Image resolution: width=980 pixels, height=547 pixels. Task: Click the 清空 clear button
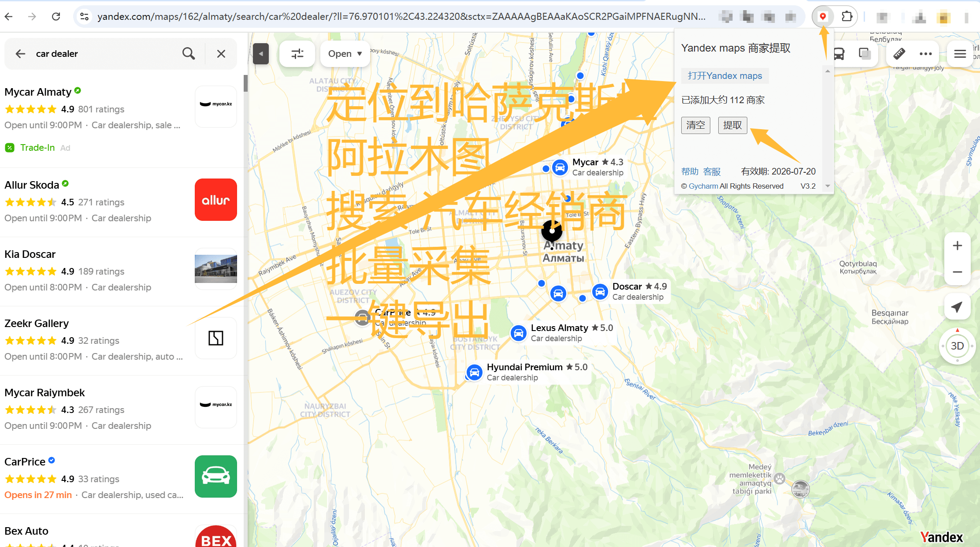click(x=696, y=125)
